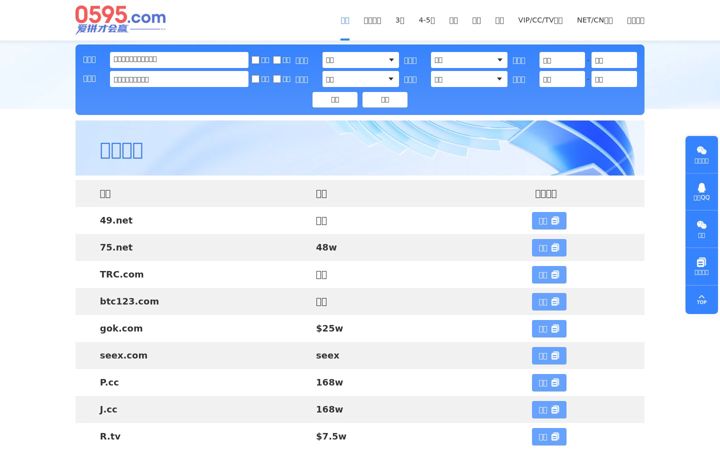
Task: Click the 168w price in the P.cc row
Action: coord(329,382)
